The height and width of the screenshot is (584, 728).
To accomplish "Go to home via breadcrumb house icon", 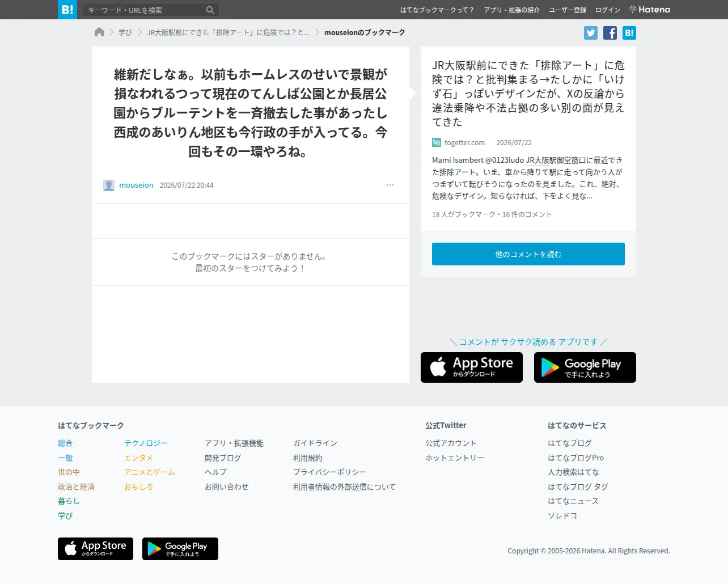I will tap(99, 32).
